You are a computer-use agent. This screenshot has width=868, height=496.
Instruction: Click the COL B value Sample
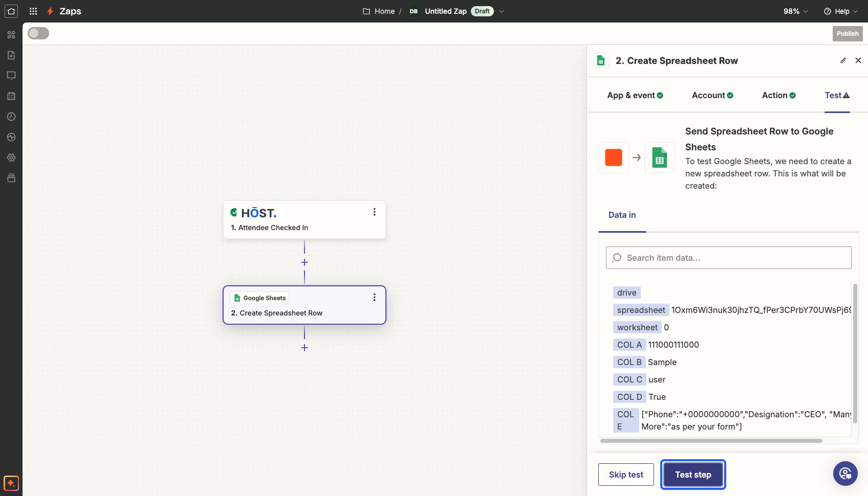tap(662, 362)
